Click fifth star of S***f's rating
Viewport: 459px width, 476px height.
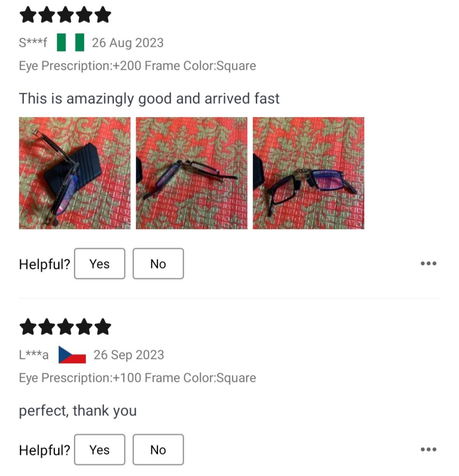pos(103,15)
